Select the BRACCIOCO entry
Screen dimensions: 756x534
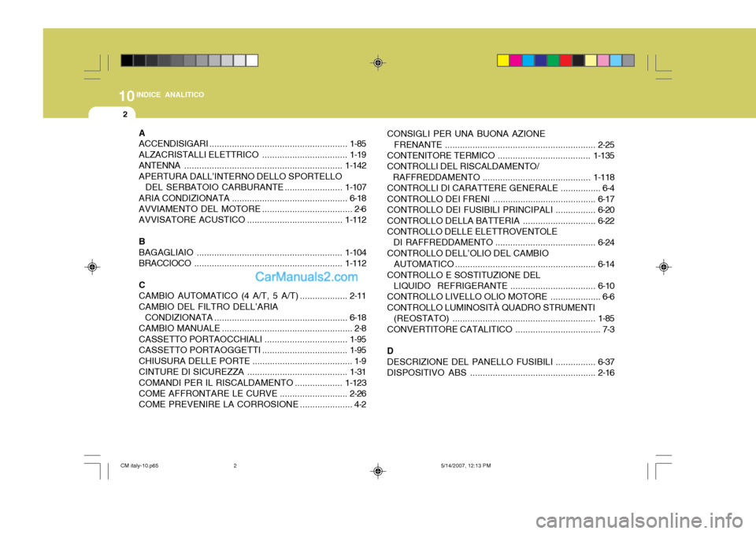coord(252,263)
